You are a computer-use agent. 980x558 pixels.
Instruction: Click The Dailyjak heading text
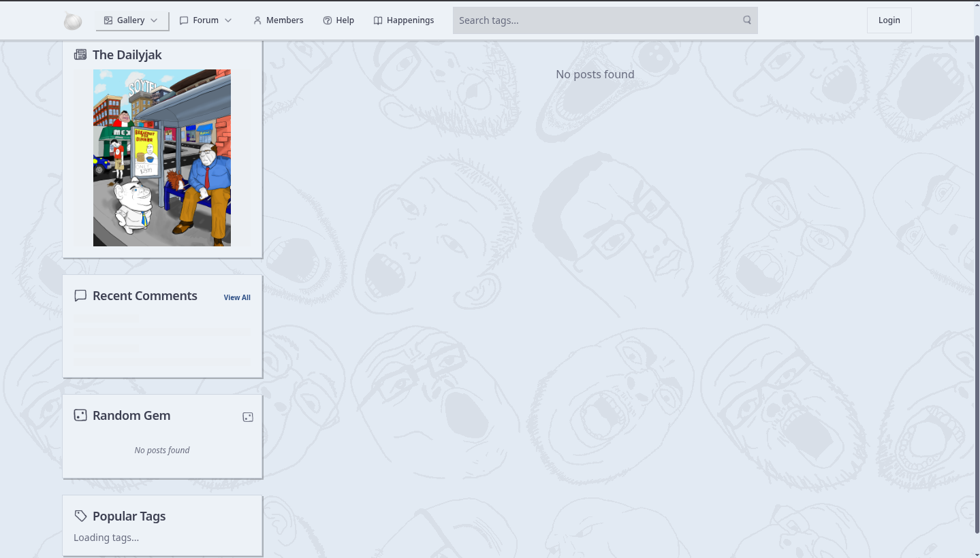(x=127, y=55)
